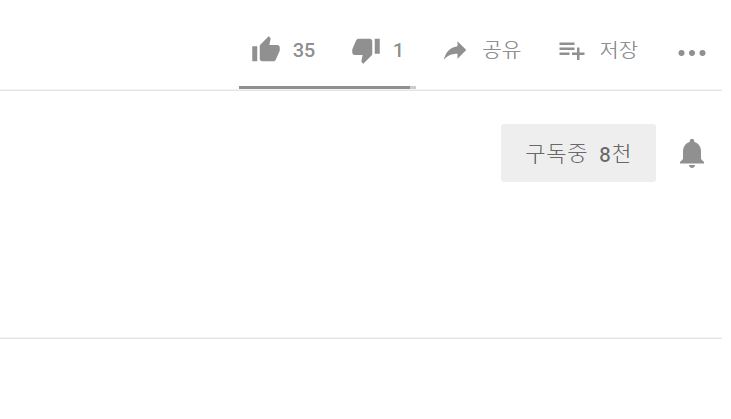Click the middle dot of more menu

point(692,53)
